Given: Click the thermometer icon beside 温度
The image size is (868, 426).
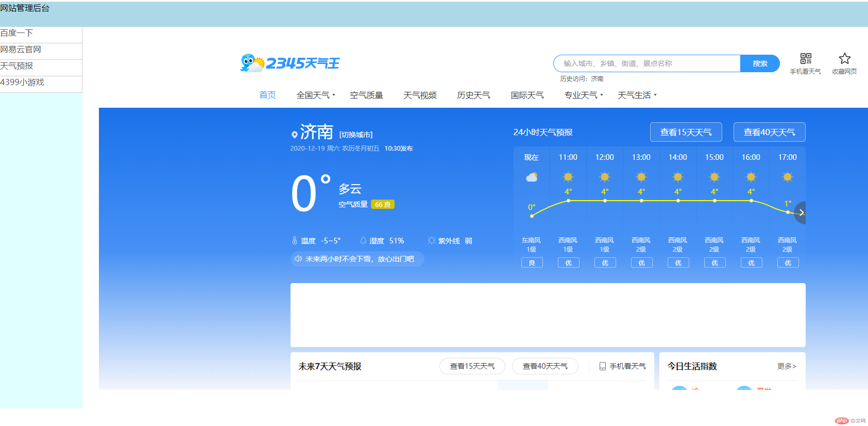Looking at the screenshot, I should [x=295, y=240].
